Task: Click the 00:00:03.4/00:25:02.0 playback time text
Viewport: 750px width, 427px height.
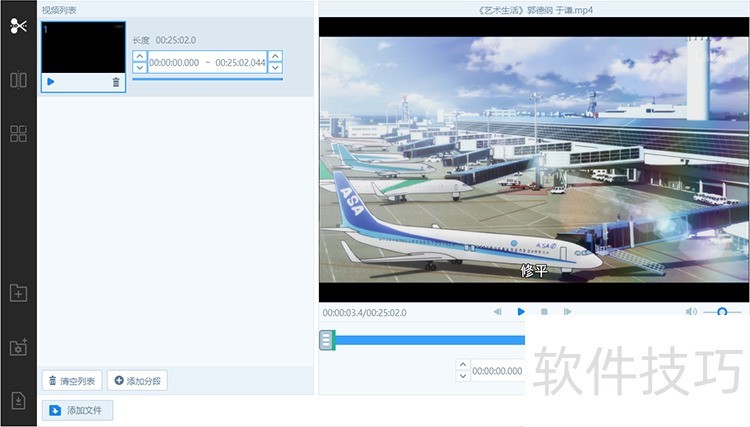Action: point(364,313)
